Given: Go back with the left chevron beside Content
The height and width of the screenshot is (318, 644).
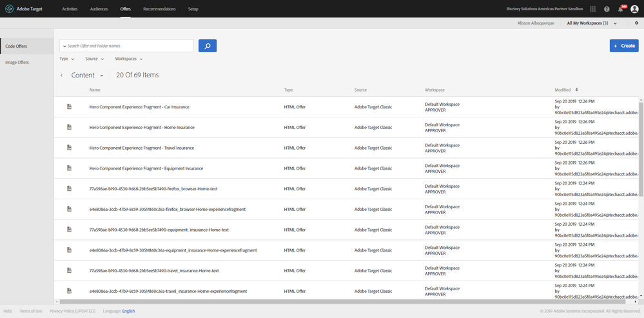Looking at the screenshot, I should coord(62,75).
